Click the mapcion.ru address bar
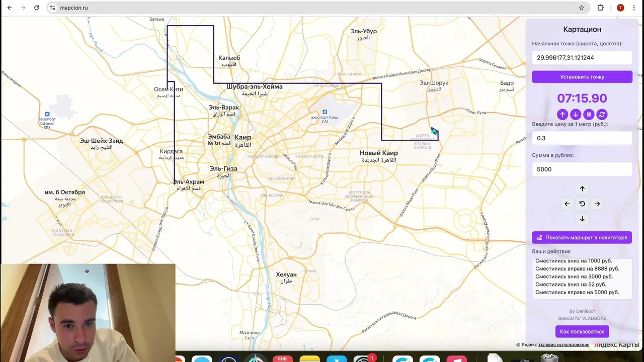The width and height of the screenshot is (644, 362). (x=317, y=8)
